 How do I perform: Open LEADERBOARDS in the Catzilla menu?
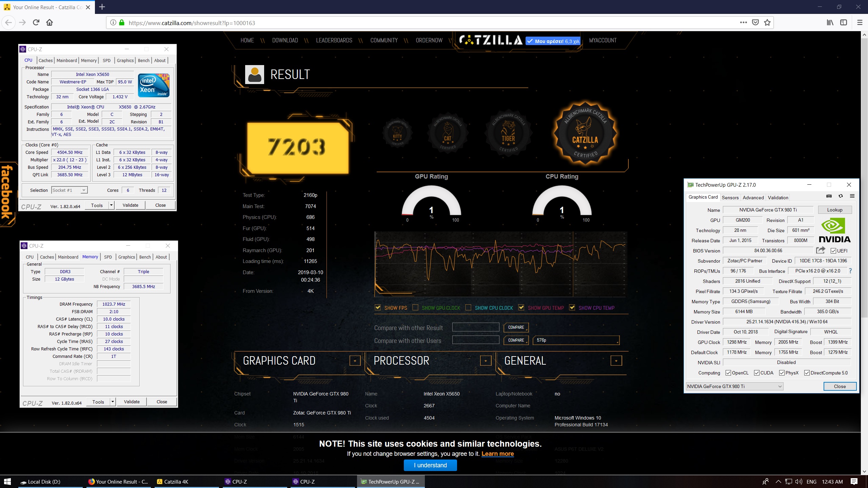click(x=334, y=40)
